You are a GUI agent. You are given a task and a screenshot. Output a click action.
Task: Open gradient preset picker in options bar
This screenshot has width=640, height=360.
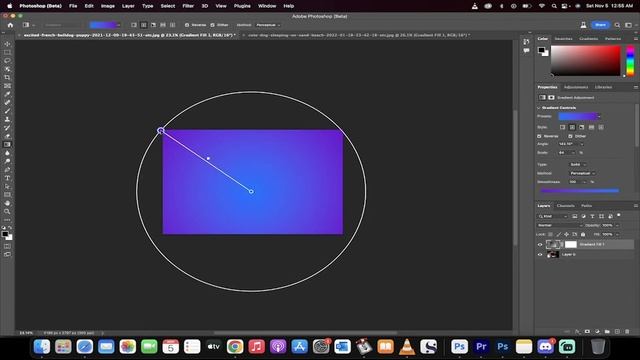tap(119, 25)
